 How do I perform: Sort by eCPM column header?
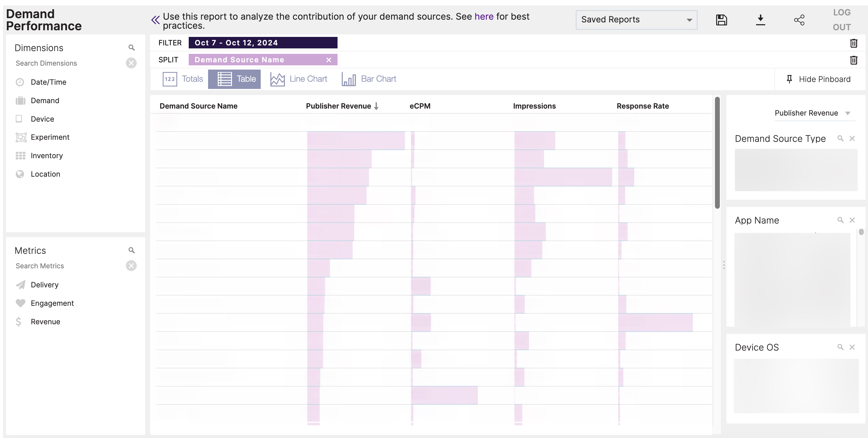(420, 106)
